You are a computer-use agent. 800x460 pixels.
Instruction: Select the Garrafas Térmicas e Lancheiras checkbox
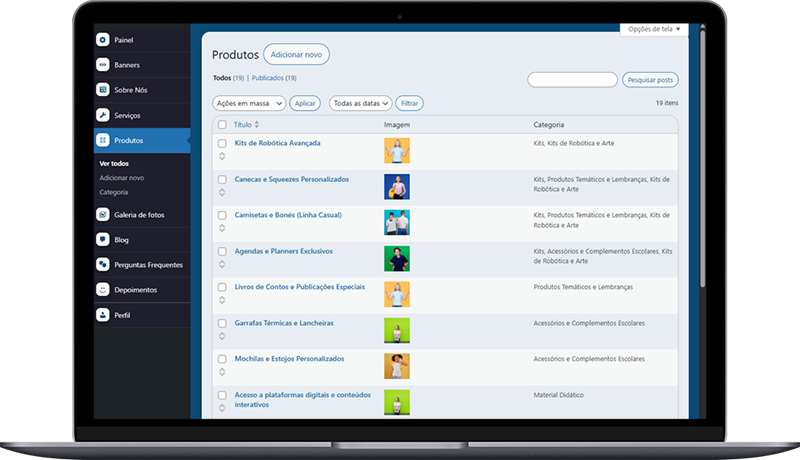(222, 324)
